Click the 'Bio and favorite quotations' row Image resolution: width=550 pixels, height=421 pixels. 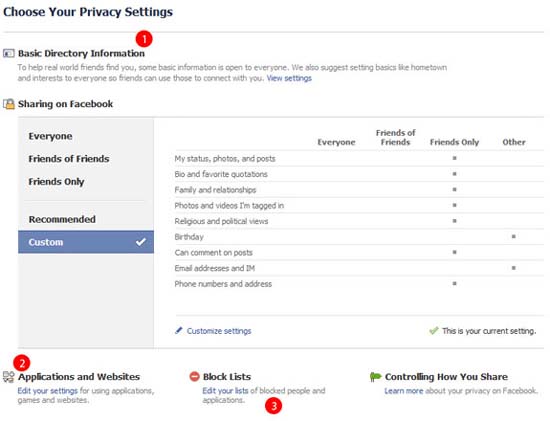click(x=359, y=174)
